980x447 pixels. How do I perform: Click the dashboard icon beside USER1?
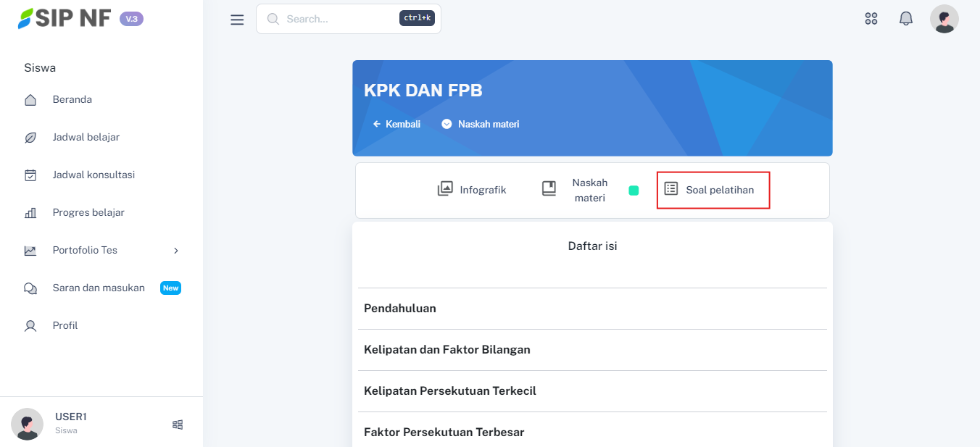[178, 425]
